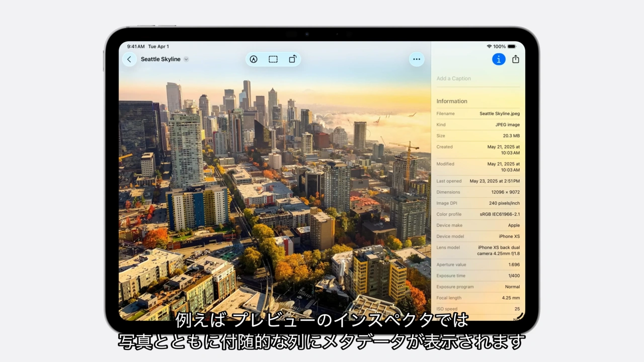Activate the rectangular selection tool

coord(273,59)
